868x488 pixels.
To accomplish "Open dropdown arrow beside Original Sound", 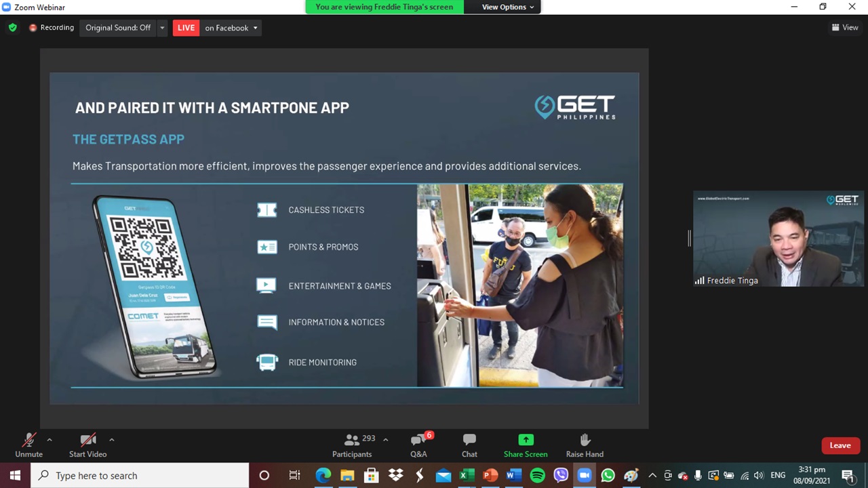I will click(x=162, y=28).
